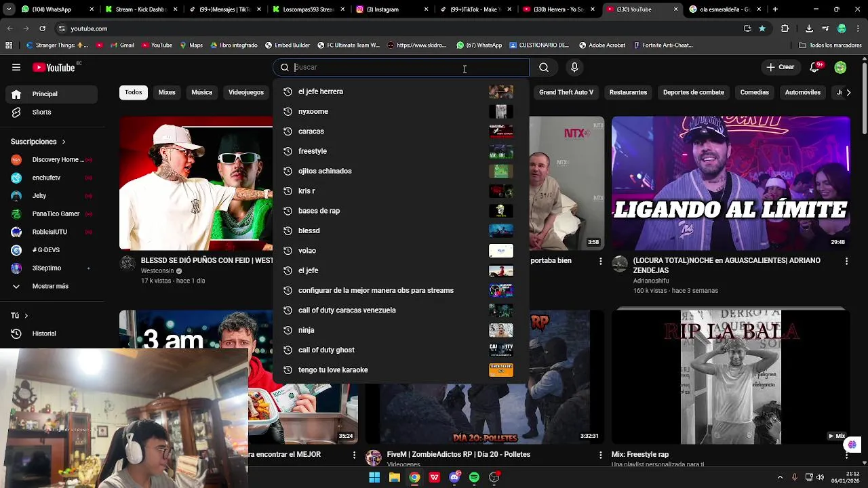This screenshot has height=488, width=868.
Task: Select the Videojuegos filter chip
Action: pyautogui.click(x=246, y=92)
